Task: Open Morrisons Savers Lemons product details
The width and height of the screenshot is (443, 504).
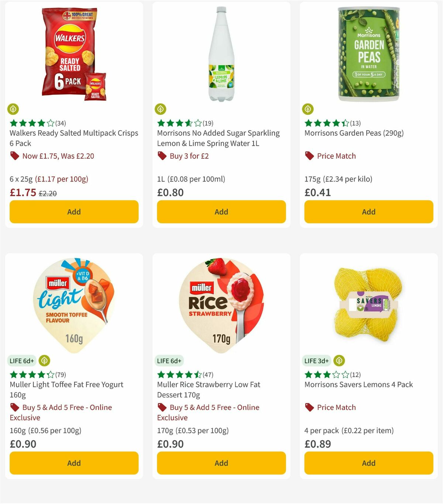Action: 358,384
